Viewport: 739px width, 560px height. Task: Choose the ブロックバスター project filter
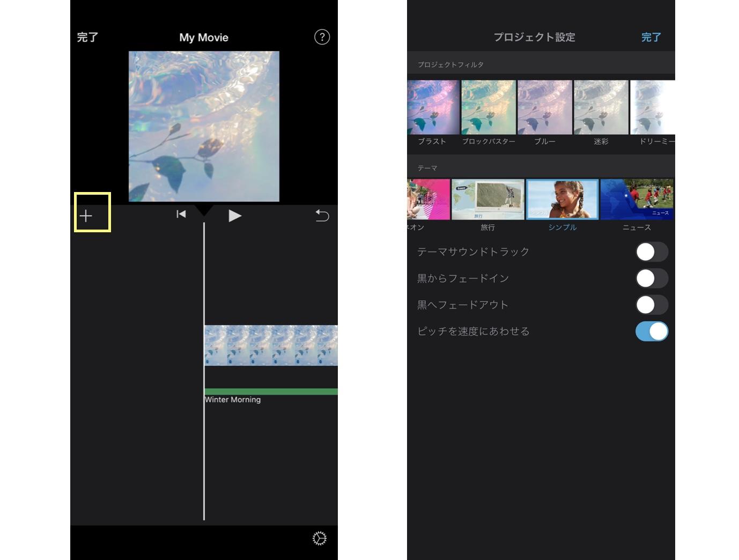[x=489, y=107]
